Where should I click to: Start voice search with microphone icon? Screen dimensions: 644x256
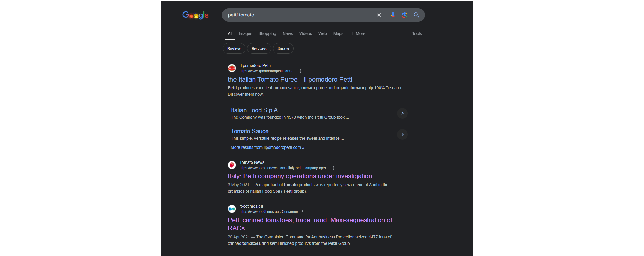(393, 15)
